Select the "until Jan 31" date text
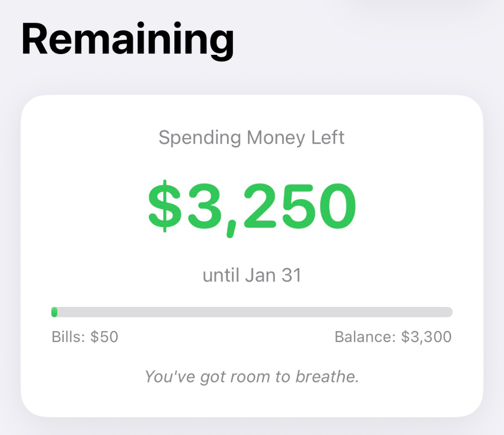Viewport: 504px width, 435px height. (252, 275)
